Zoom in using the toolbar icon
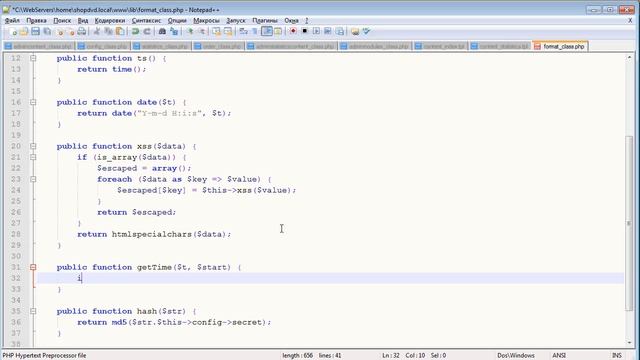The image size is (640, 360). tap(190, 31)
